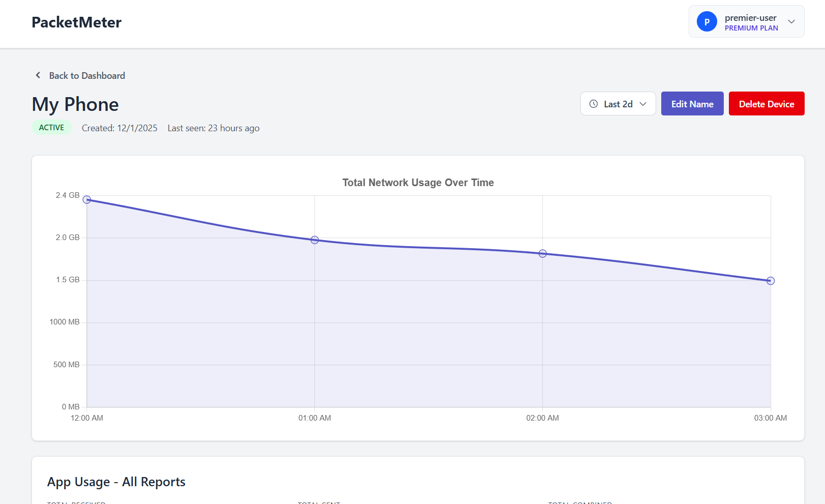Select the 02:00 AM data point
This screenshot has height=504, width=825.
(x=543, y=253)
